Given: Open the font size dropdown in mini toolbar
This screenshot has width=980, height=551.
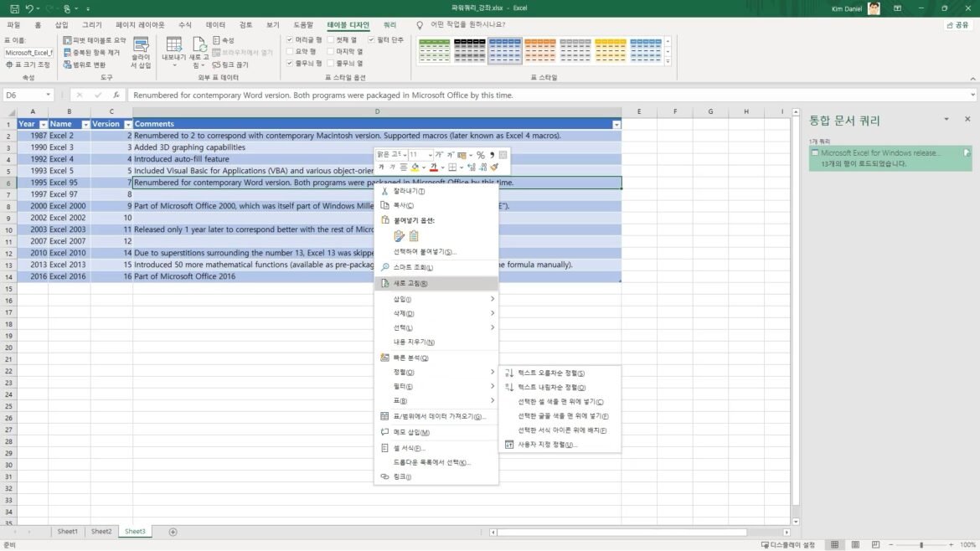Looking at the screenshot, I should coord(430,155).
